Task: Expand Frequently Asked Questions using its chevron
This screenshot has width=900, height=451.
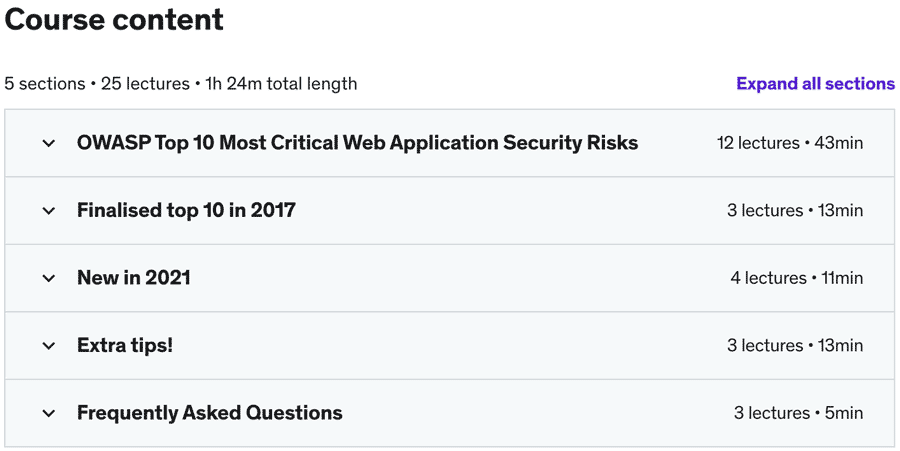Action: point(49,413)
